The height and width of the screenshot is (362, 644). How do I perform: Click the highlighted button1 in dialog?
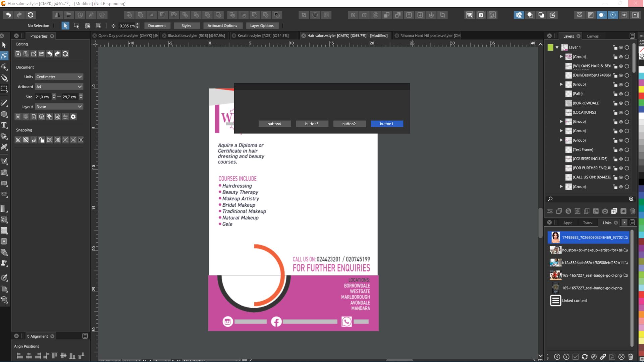pos(387,124)
